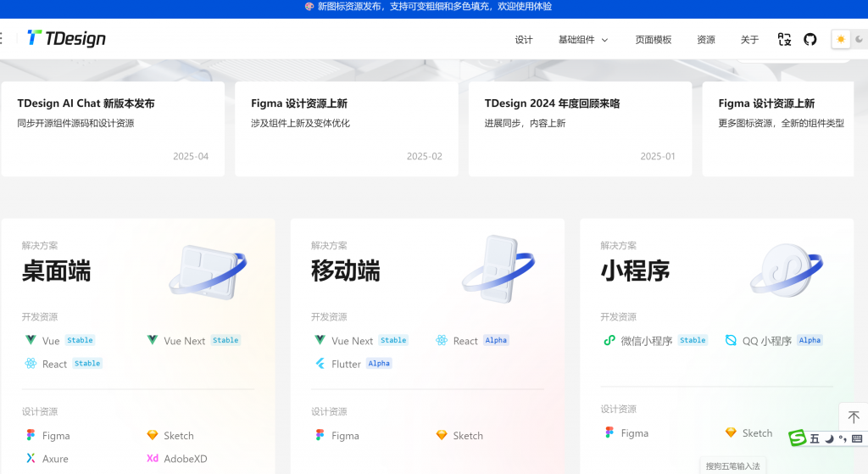
Task: Click the back-to-top arrow button
Action: click(x=853, y=417)
